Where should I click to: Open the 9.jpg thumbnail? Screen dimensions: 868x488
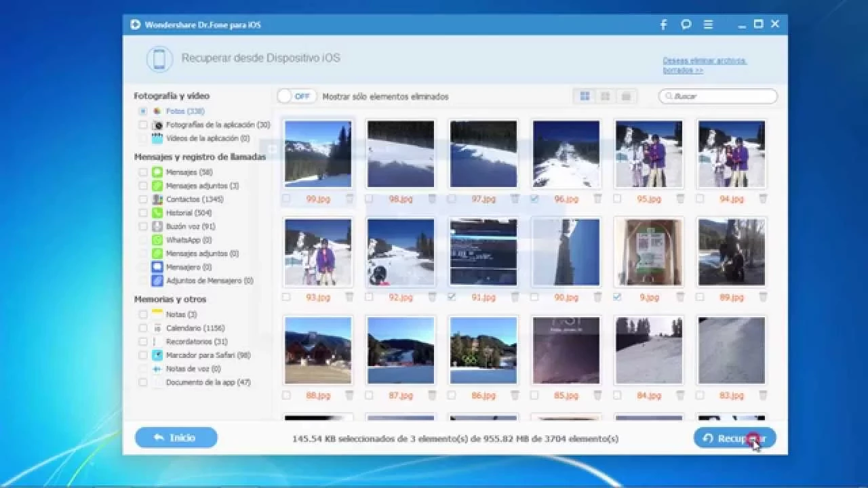[649, 252]
